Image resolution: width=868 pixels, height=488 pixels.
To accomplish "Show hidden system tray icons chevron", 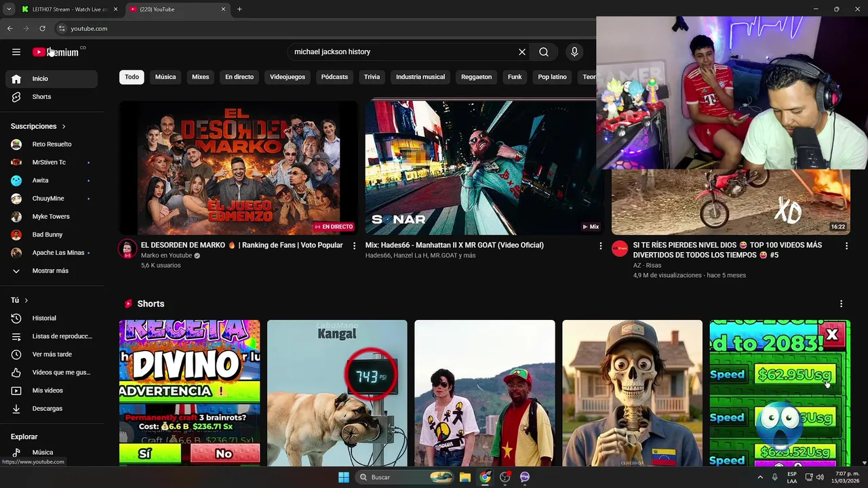I will (759, 477).
